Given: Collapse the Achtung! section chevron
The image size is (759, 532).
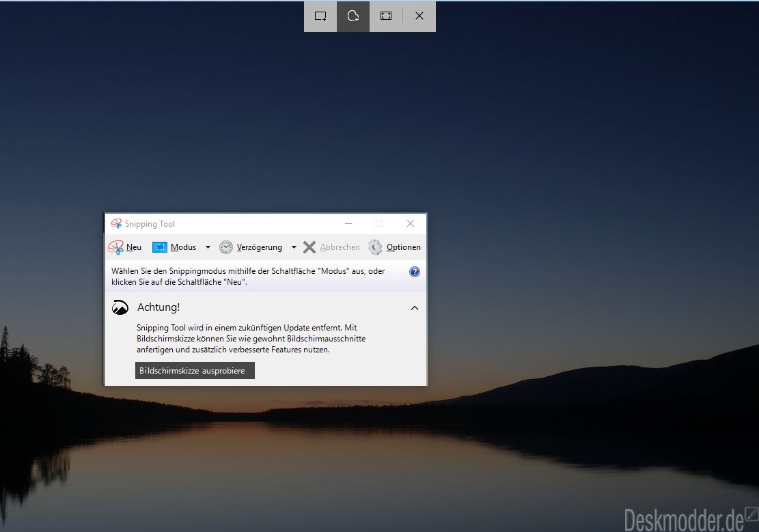Looking at the screenshot, I should click(x=415, y=308).
